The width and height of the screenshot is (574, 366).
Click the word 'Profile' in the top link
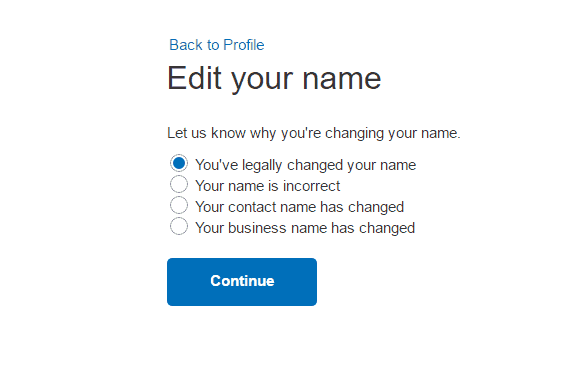coord(244,45)
